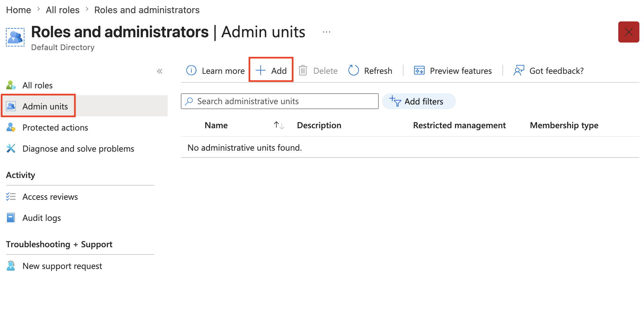Click Roles and administrators breadcrumb
The height and width of the screenshot is (327, 644).
tap(147, 10)
